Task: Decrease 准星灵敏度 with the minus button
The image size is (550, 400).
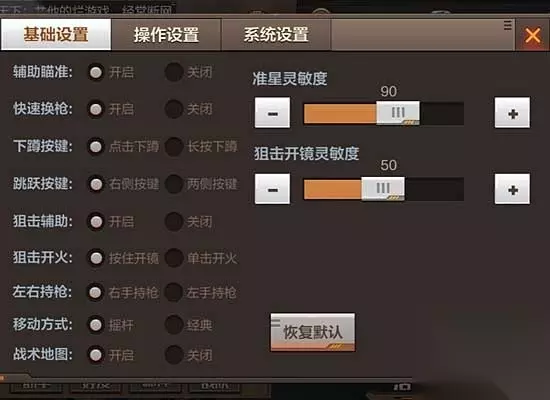Action: click(x=273, y=113)
